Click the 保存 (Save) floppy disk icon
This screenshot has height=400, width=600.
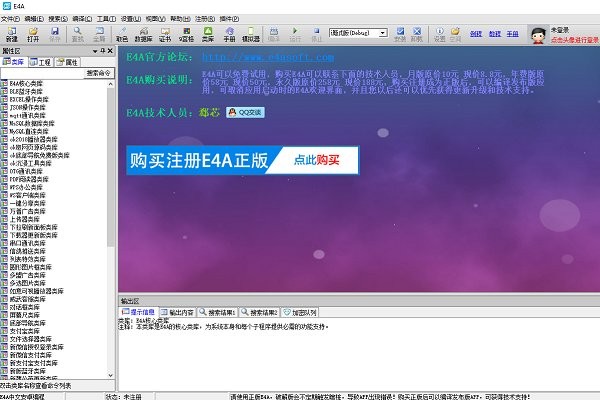tap(55, 34)
